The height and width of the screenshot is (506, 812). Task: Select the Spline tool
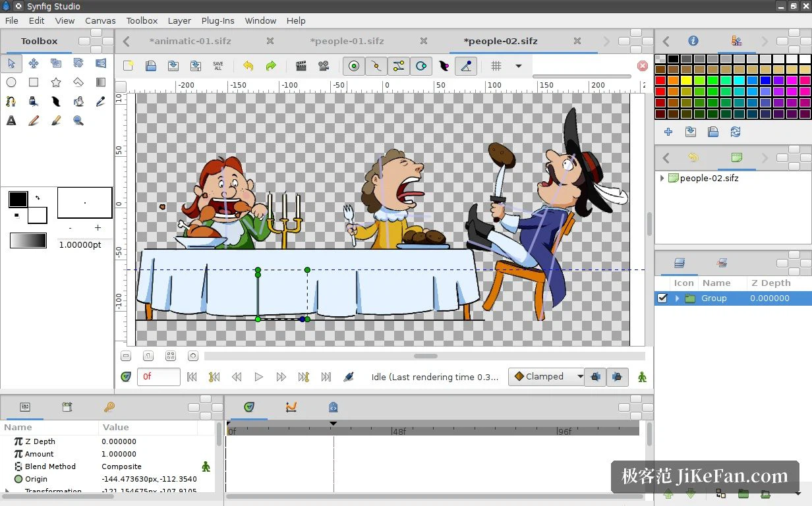(x=11, y=101)
